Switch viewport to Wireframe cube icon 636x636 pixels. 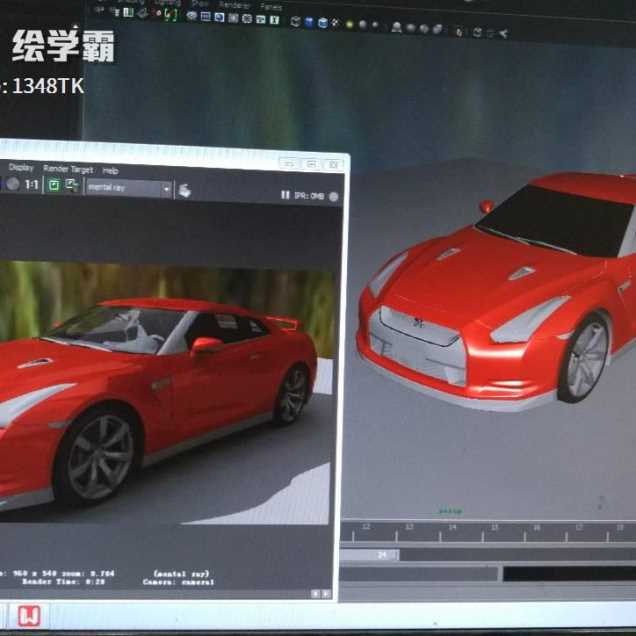tap(296, 21)
